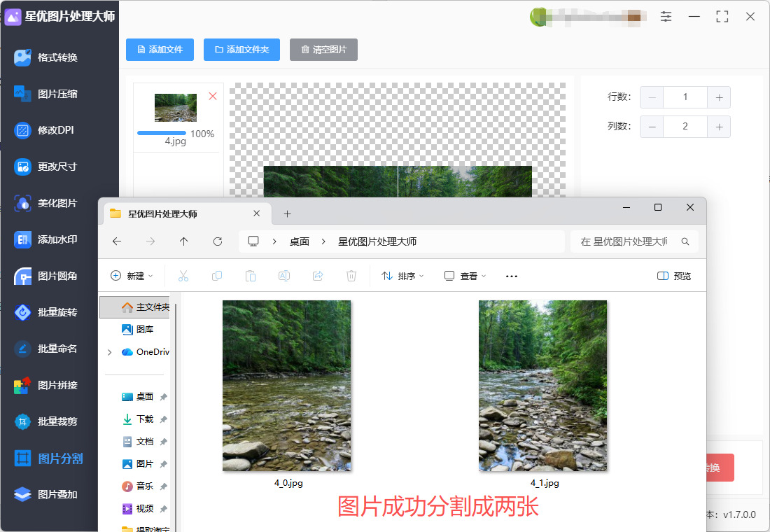Select 图库 in navigation pane
Viewport: 770px width, 532px height.
click(137, 329)
